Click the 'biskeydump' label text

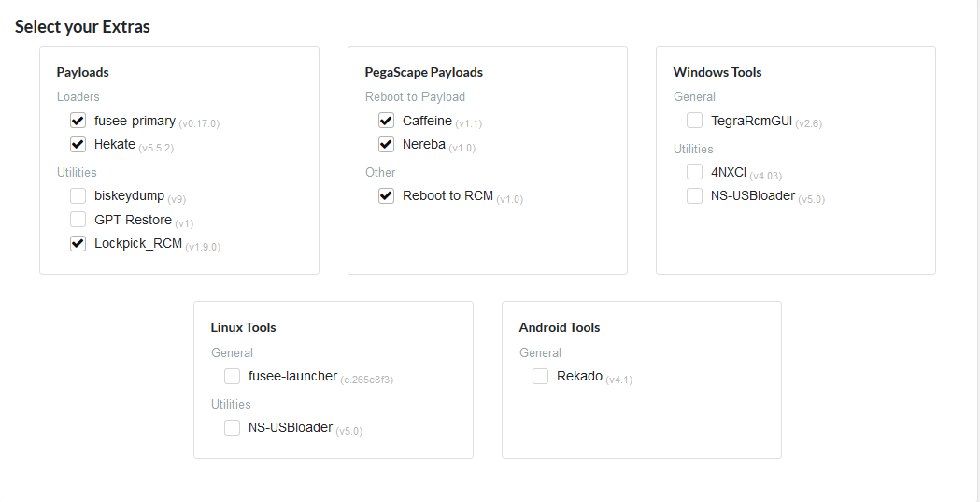[x=129, y=195]
